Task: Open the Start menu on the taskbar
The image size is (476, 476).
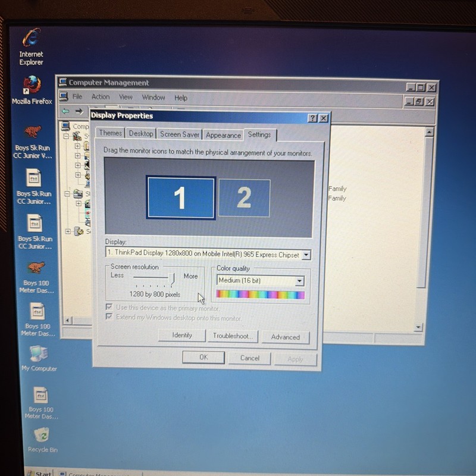Action: click(x=39, y=473)
